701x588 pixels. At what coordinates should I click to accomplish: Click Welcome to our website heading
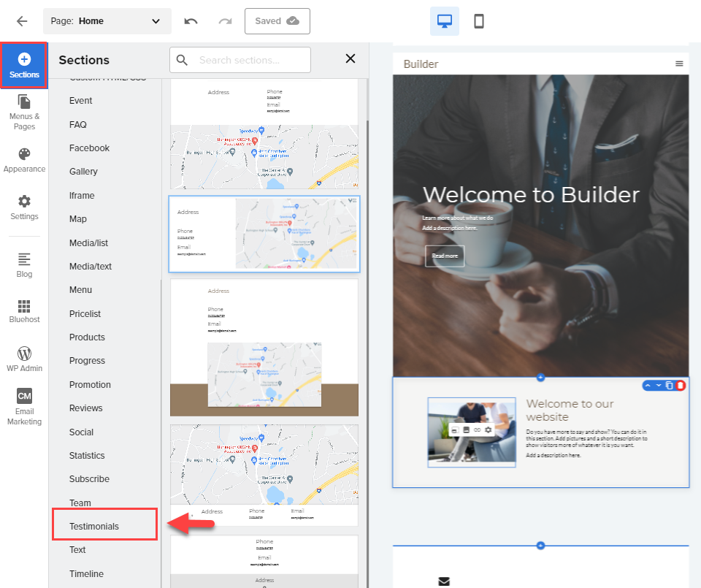click(x=570, y=410)
